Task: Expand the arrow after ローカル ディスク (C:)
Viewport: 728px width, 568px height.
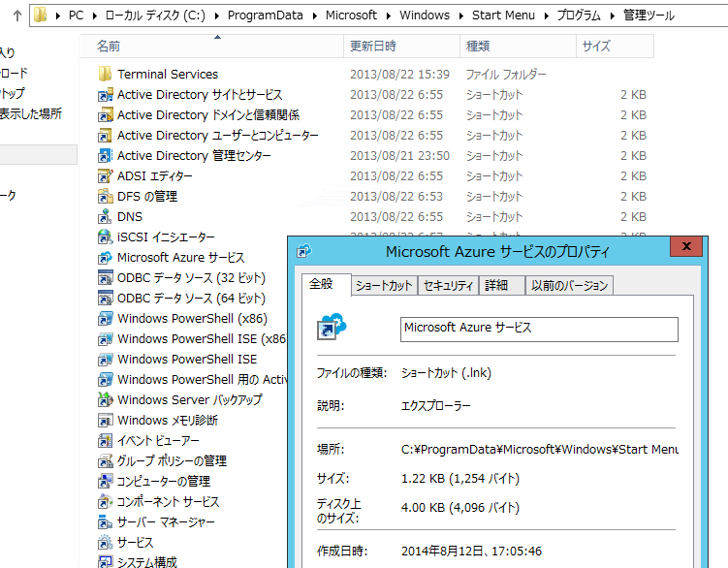Action: (217, 16)
